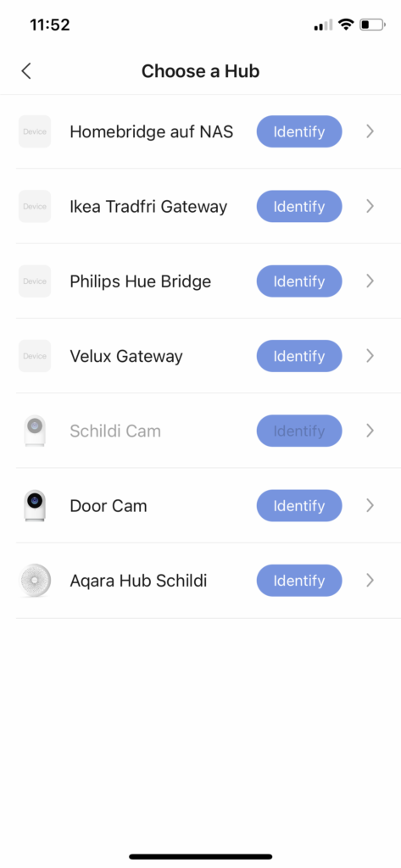
Task: Open Philips Hue Bridge via its chevron
Action: coord(370,281)
